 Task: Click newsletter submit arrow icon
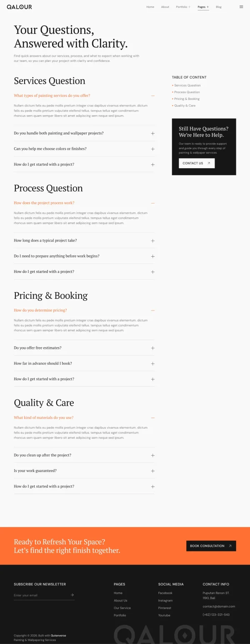point(72,595)
